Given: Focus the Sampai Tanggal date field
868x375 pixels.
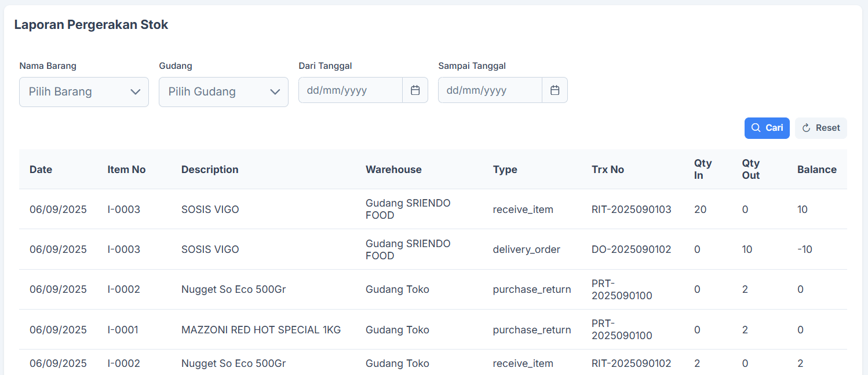Looking at the screenshot, I should pyautogui.click(x=490, y=90).
